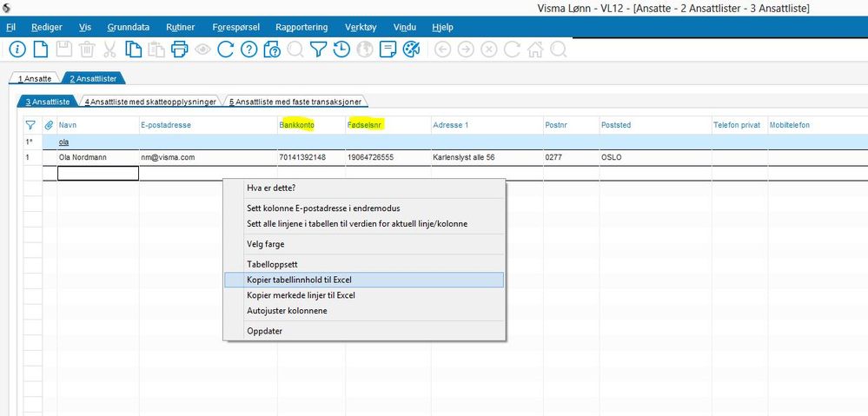868x416 pixels.
Task: Click the eye preview icon
Action: tap(202, 50)
